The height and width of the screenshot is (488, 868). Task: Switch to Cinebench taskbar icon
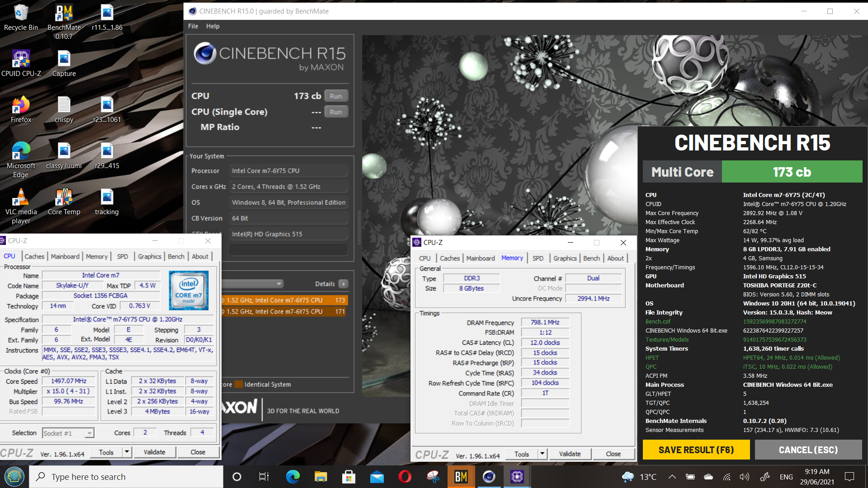coord(489,477)
